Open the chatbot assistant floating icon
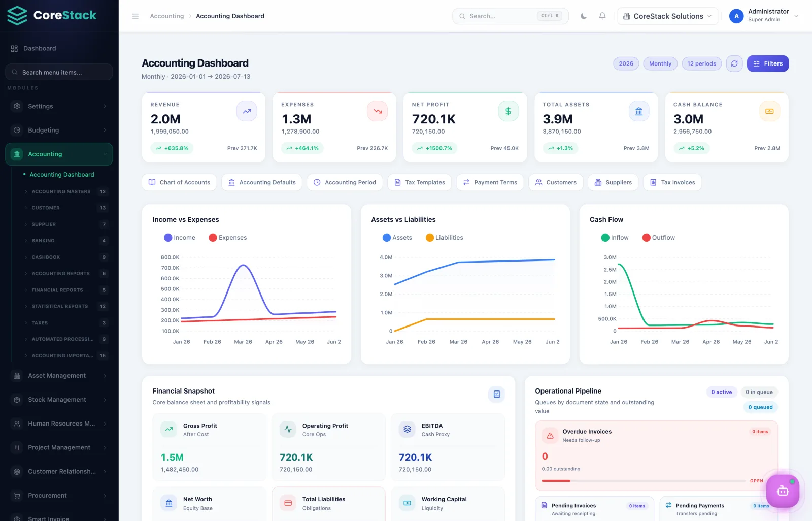Viewport: 812px width, 521px height. [x=783, y=491]
